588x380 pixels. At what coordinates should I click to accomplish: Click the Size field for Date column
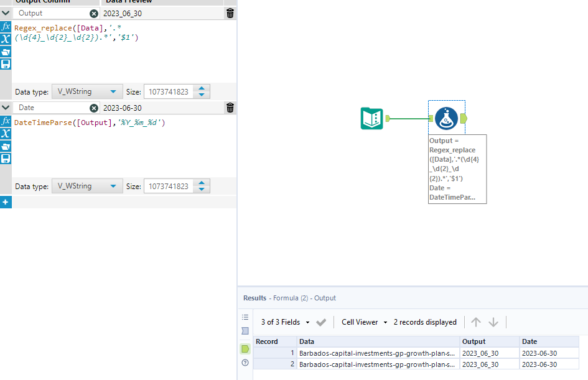tap(169, 186)
